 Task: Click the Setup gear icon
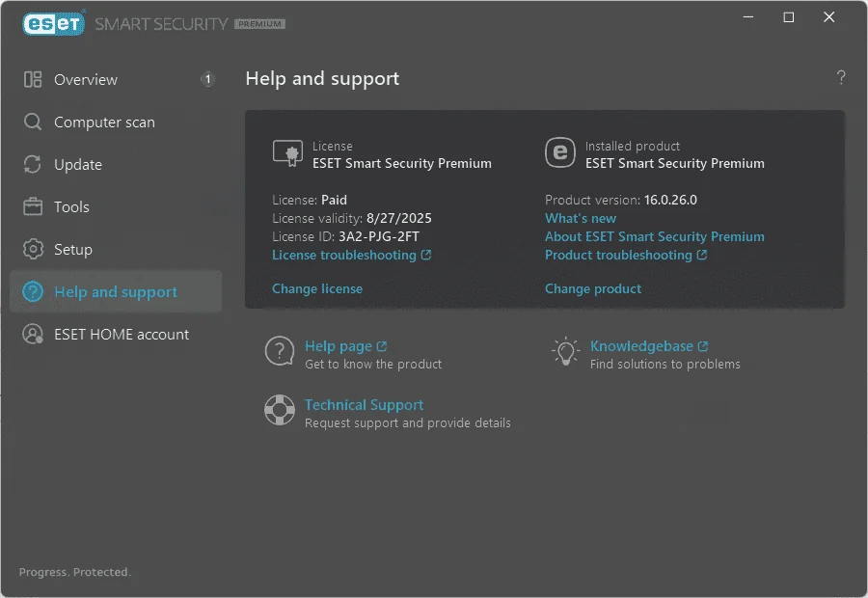[33, 249]
